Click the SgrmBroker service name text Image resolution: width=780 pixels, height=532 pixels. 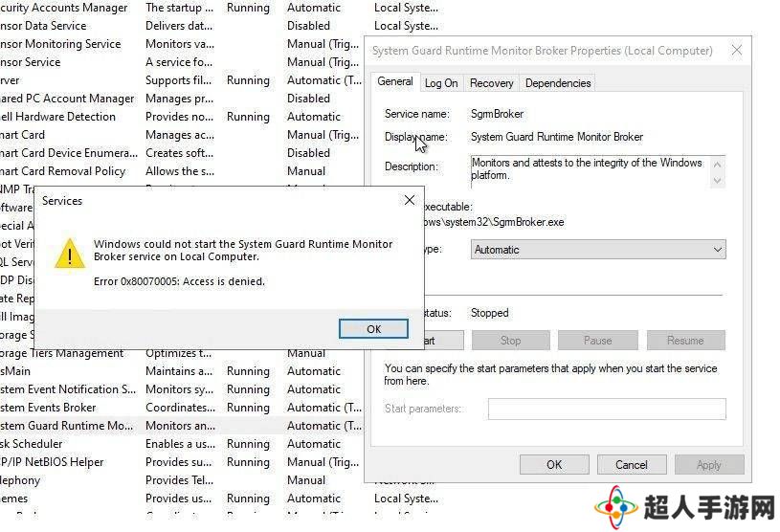click(497, 114)
